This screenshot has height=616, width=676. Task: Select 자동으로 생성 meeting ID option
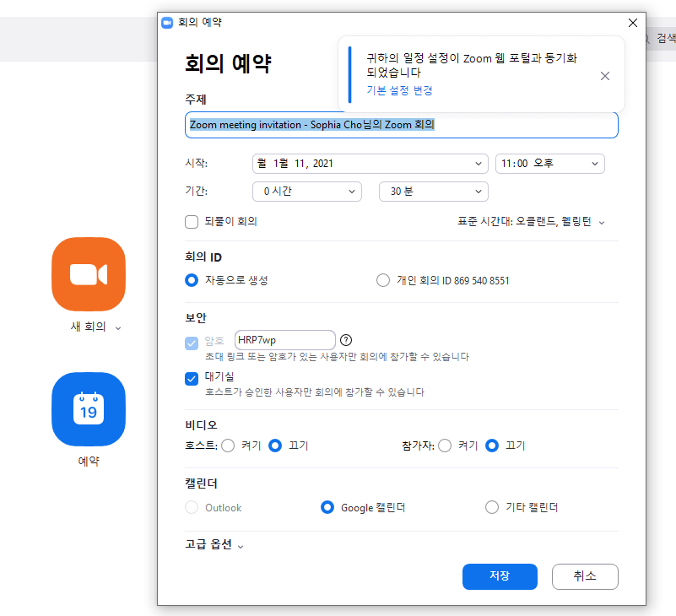[192, 280]
